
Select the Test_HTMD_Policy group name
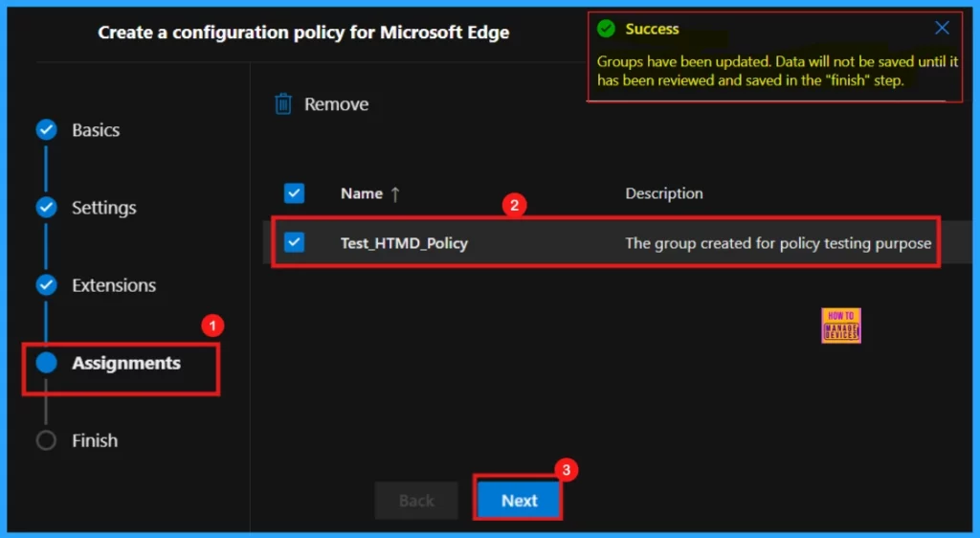pos(404,243)
